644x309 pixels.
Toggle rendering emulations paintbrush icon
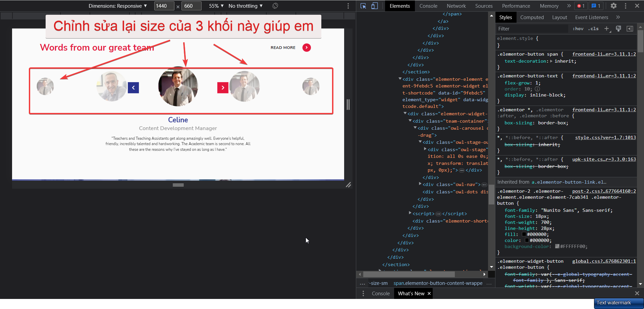(x=619, y=29)
